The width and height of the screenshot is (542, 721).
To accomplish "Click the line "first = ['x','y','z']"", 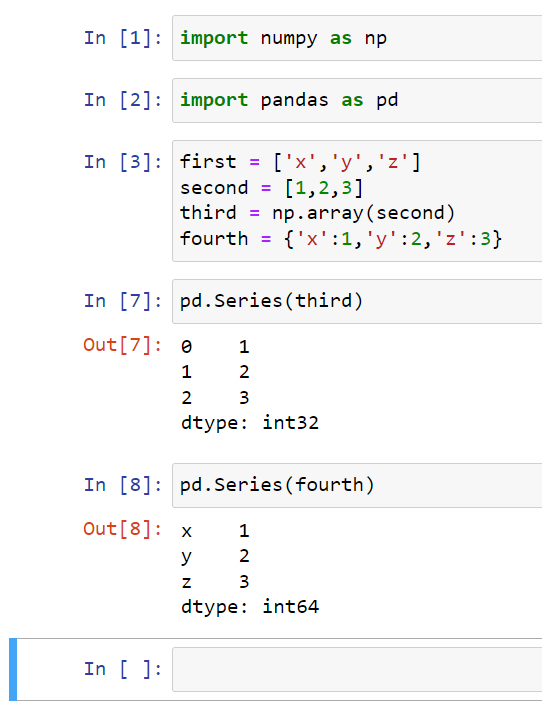I will click(300, 162).
